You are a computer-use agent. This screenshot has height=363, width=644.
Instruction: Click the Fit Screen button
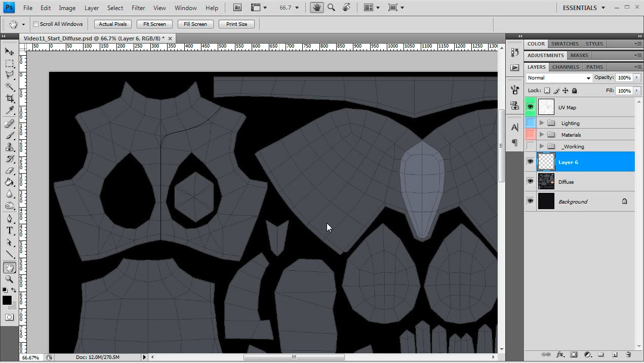(154, 24)
